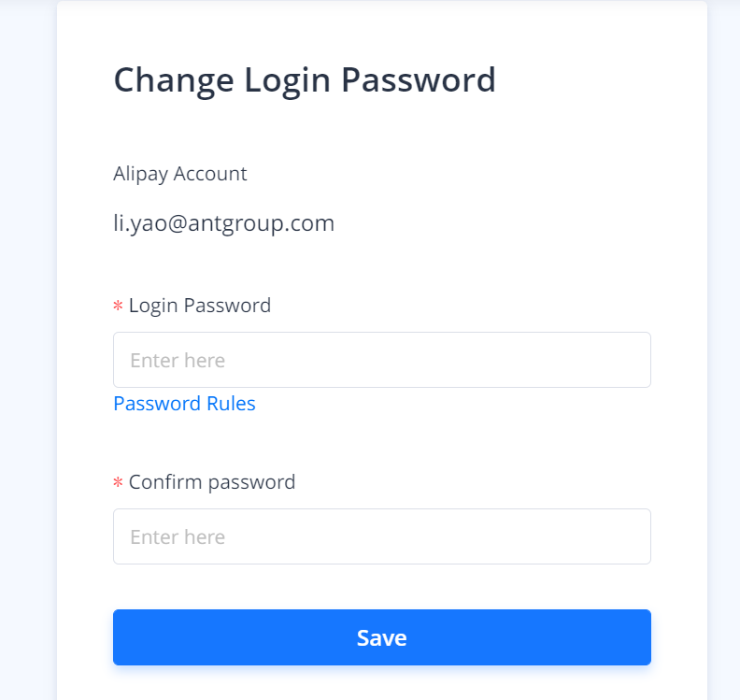
Task: Focus the Confirm password input field
Action: pyautogui.click(x=381, y=536)
